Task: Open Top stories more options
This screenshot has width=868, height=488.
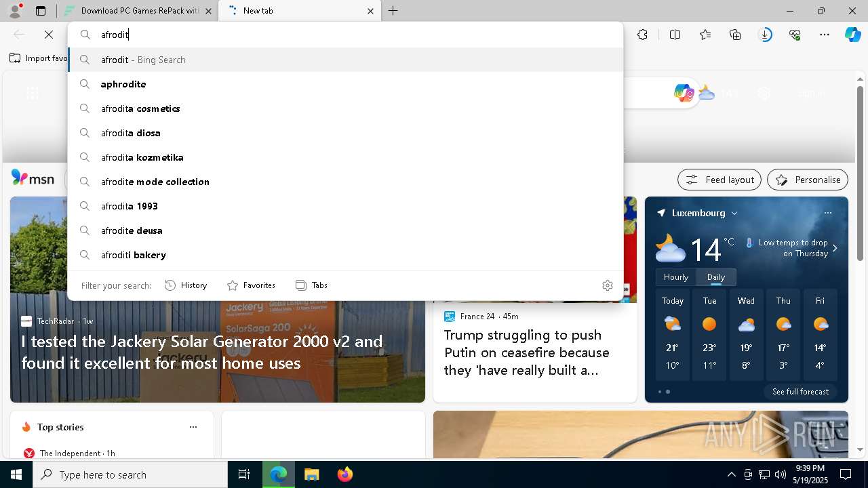Action: [x=193, y=427]
